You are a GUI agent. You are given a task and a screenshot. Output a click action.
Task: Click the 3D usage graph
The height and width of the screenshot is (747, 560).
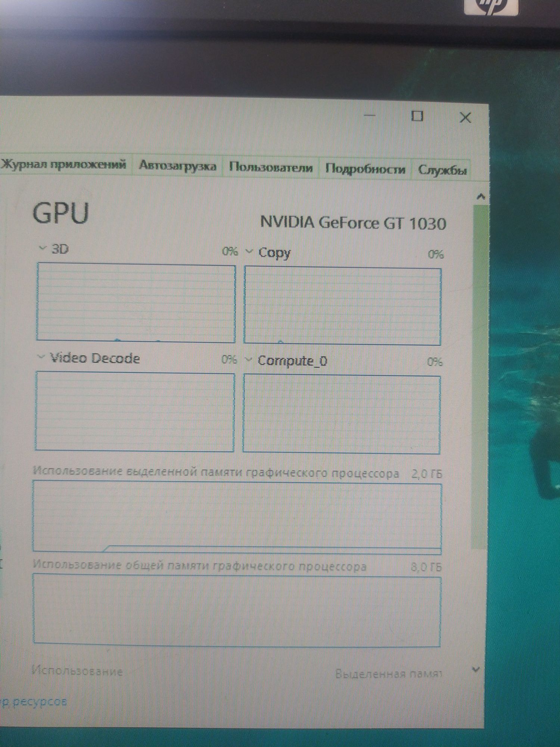click(136, 303)
